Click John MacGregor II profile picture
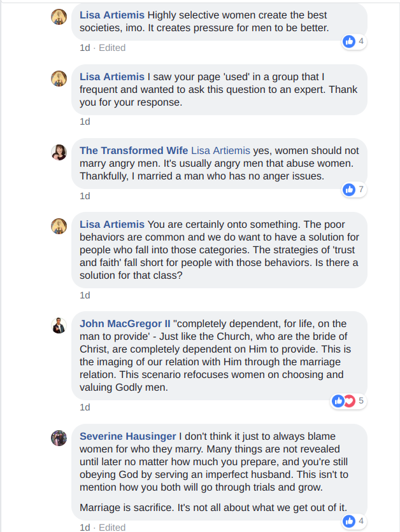Viewport: 400px width, 532px height. [59, 326]
